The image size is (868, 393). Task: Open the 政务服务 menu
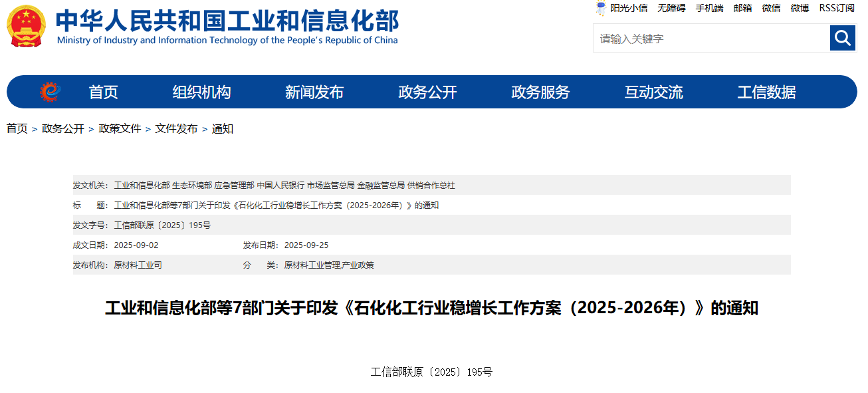[x=540, y=92]
